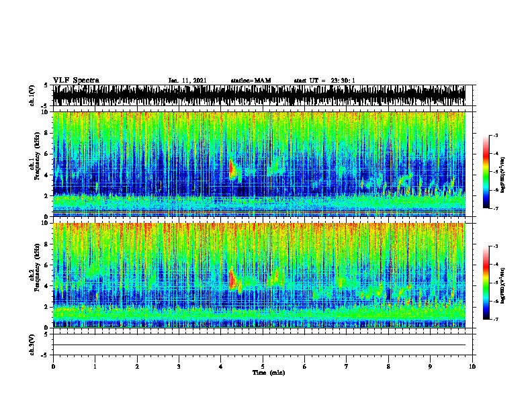Click the "0" tick on the time axis

pyautogui.click(x=53, y=367)
